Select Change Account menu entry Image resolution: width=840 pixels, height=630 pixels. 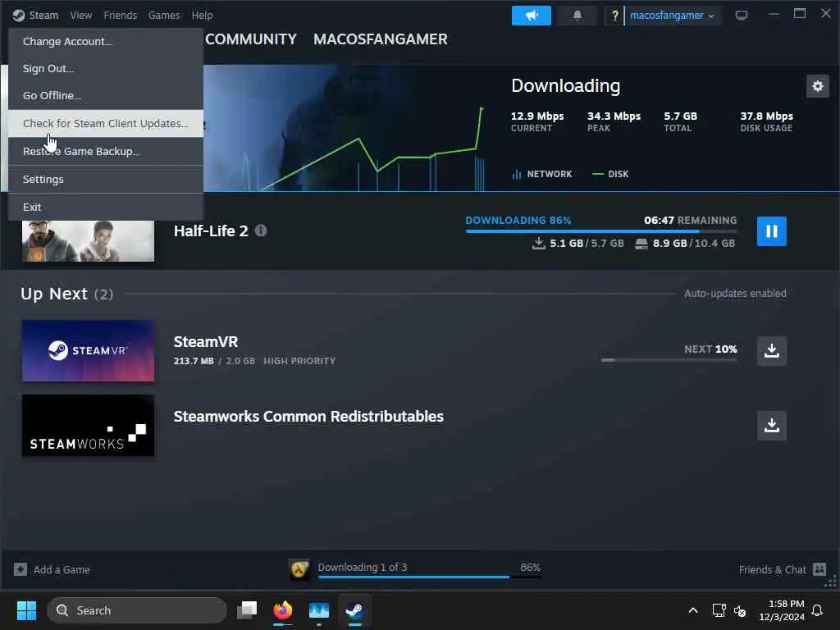[x=106, y=41]
